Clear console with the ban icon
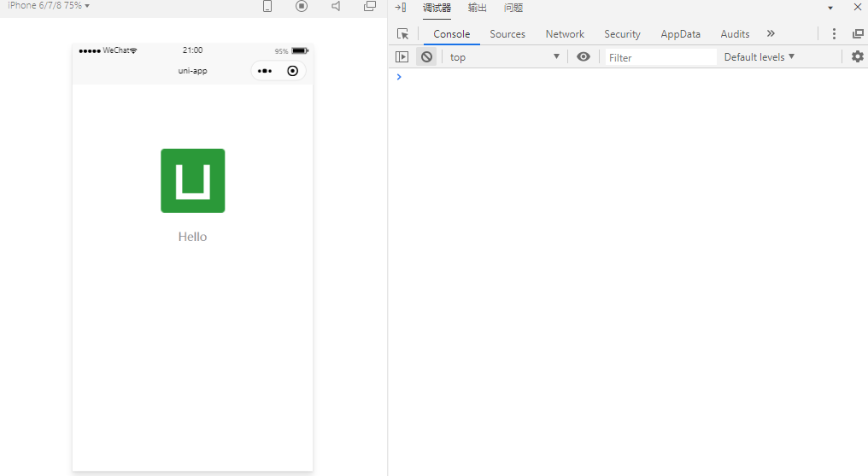Viewport: 868px width, 476px height. (426, 56)
